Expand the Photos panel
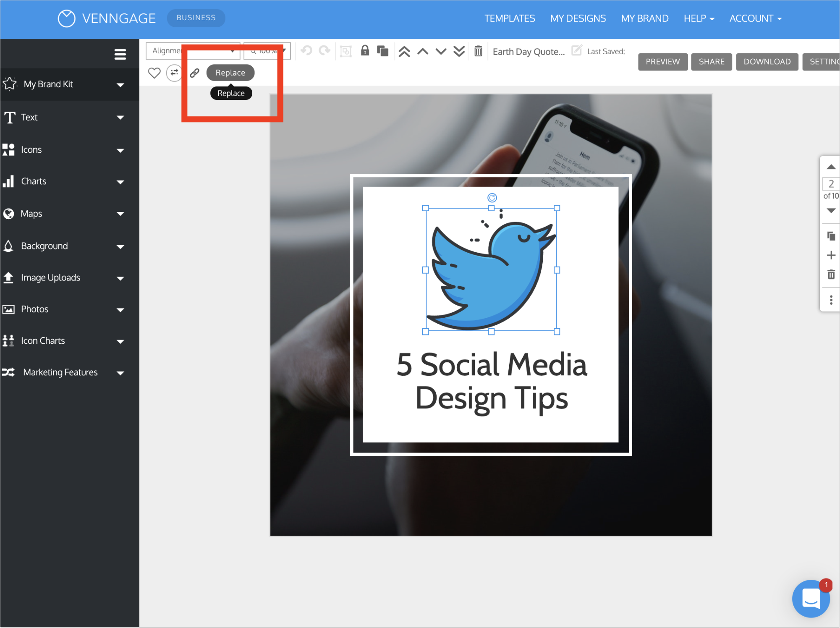 click(x=69, y=309)
